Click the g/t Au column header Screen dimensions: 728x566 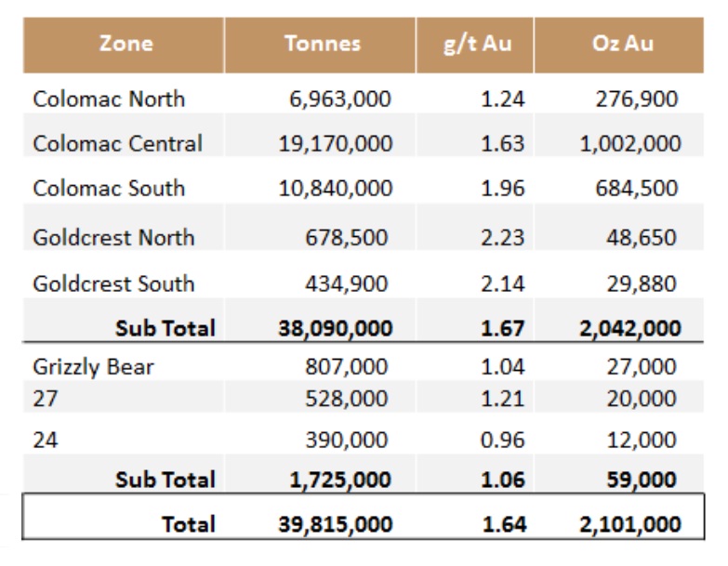click(x=477, y=44)
